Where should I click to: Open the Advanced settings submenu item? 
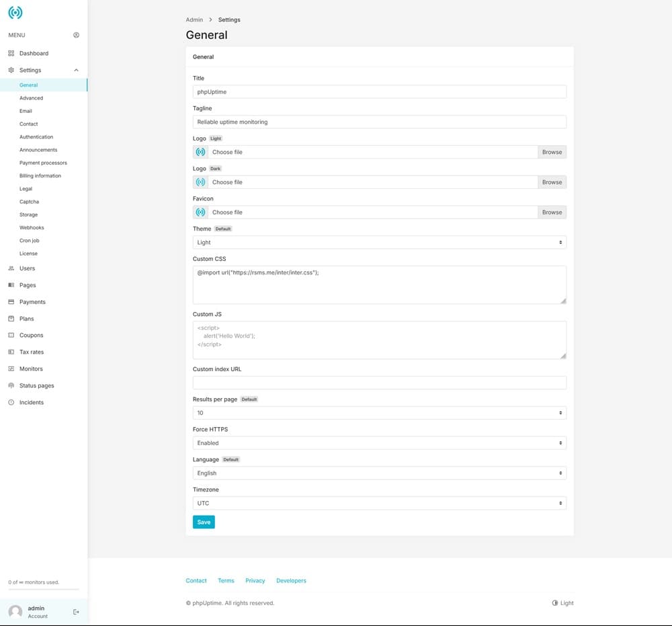pyautogui.click(x=31, y=98)
